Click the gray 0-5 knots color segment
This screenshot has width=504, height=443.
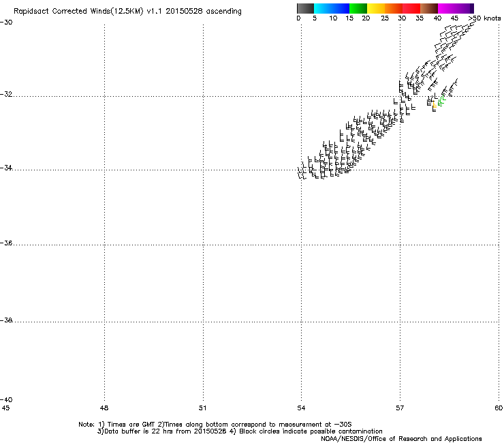point(305,8)
